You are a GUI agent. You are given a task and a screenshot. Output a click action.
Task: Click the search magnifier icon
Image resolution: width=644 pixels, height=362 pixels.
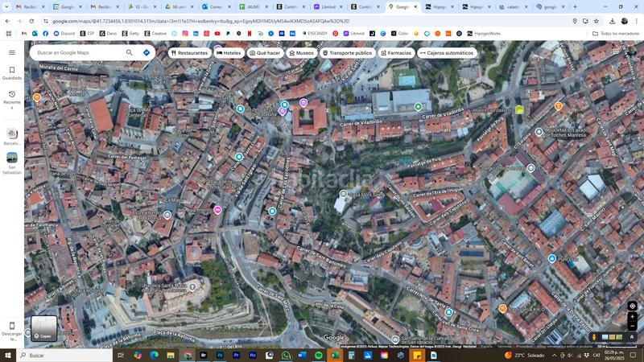pos(129,52)
